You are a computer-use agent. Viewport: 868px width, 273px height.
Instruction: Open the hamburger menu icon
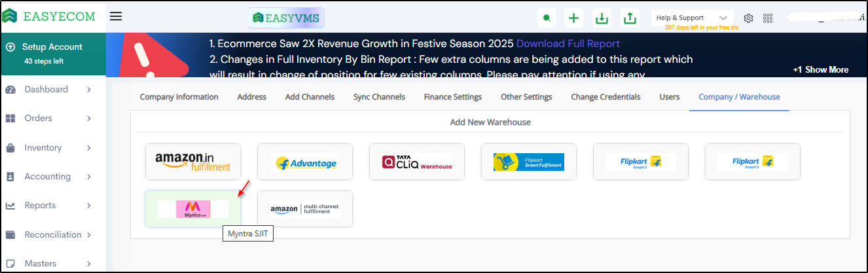click(116, 16)
